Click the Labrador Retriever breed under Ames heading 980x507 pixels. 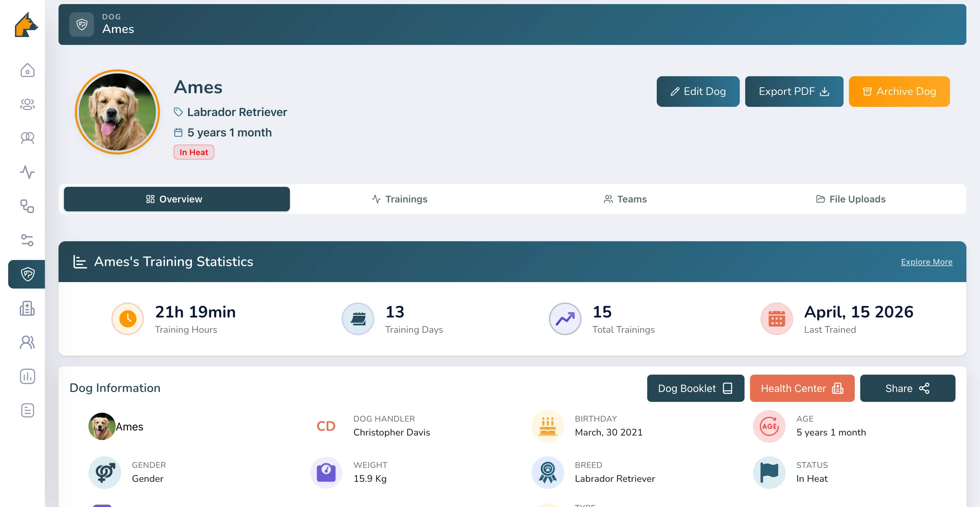coord(237,112)
